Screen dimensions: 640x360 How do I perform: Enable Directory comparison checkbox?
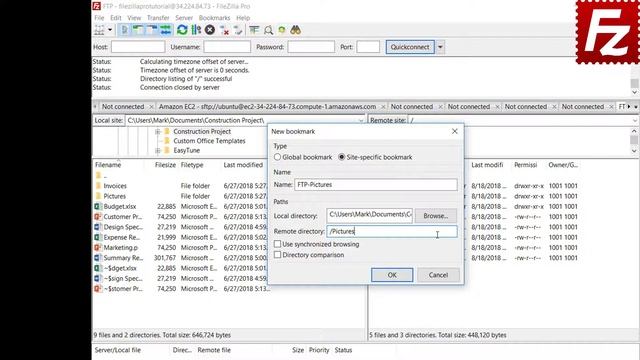(278, 255)
